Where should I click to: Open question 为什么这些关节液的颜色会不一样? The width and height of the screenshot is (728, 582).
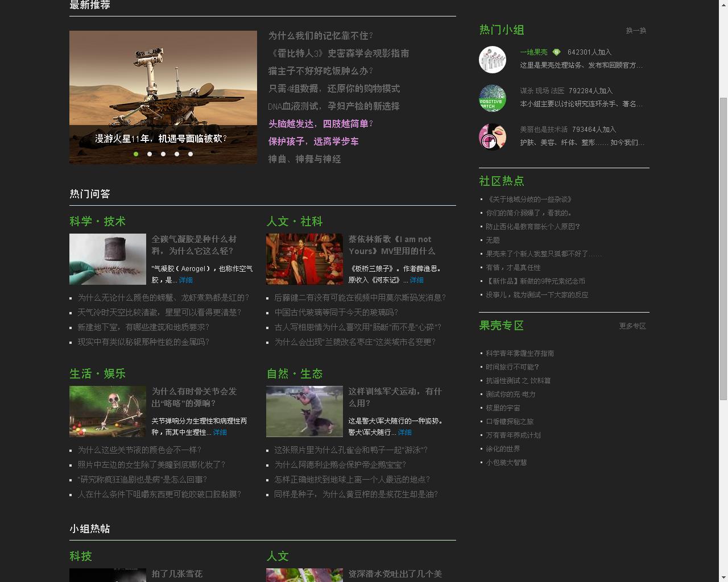[x=139, y=450]
